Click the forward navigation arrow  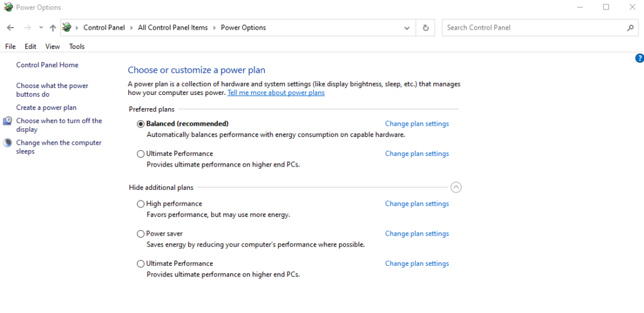(27, 28)
